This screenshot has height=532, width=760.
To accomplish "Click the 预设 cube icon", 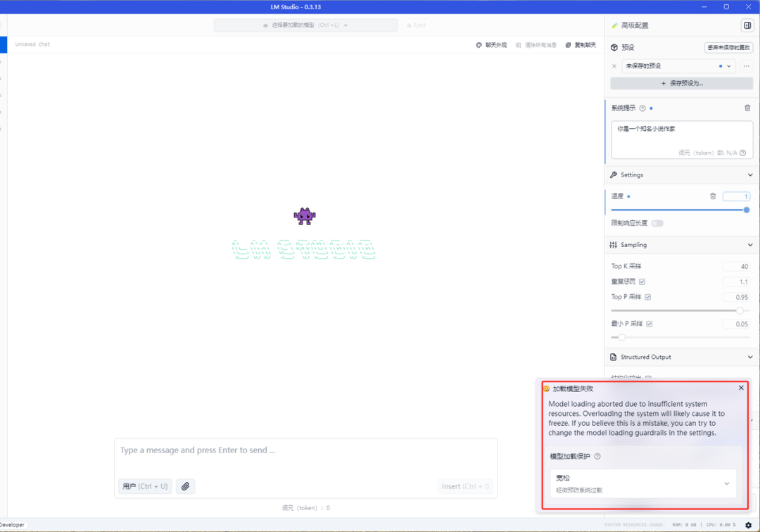I will (x=614, y=47).
